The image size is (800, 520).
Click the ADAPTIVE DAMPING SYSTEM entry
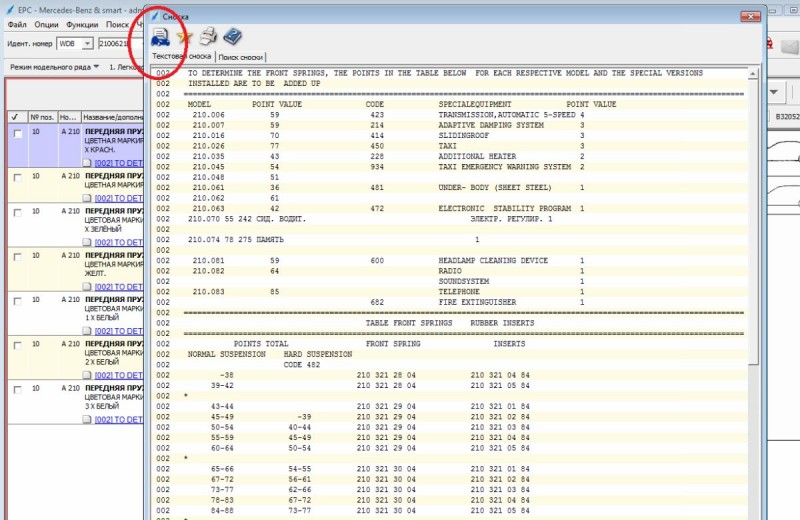point(491,126)
